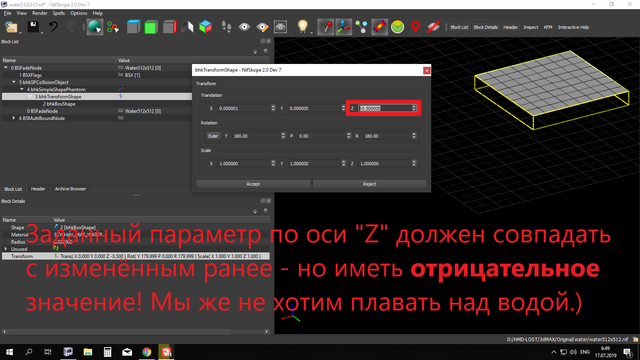Open the Help menu
The width and height of the screenshot is (640, 360).
[x=98, y=13]
